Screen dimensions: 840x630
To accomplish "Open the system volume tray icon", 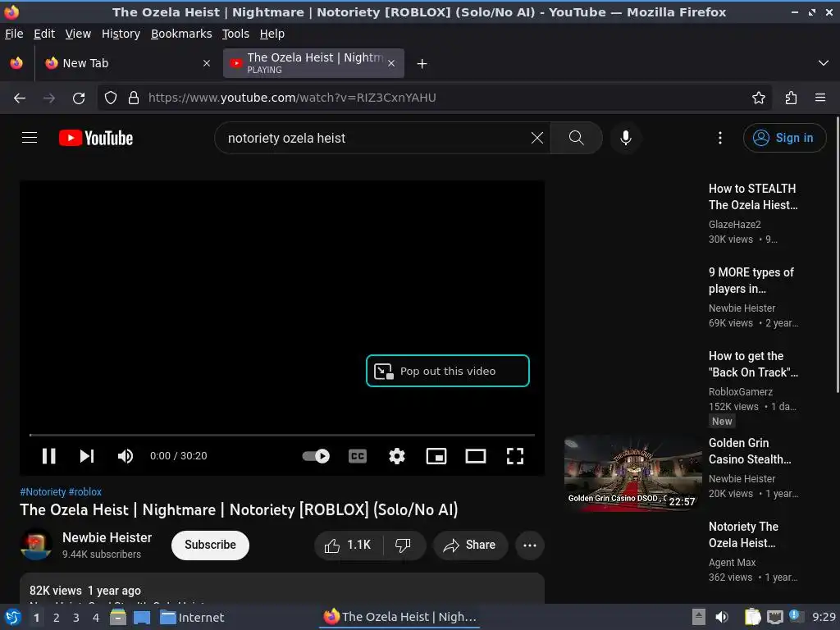I will 722,617.
